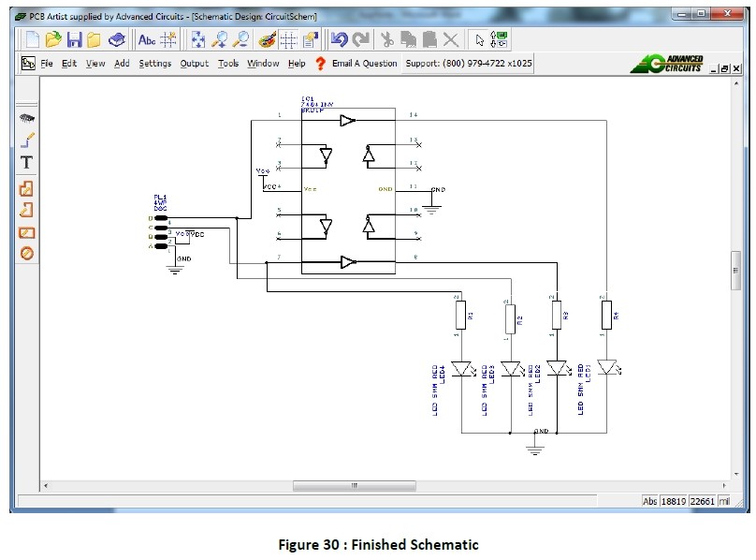Click the Undo arrow in toolbar

pos(339,39)
